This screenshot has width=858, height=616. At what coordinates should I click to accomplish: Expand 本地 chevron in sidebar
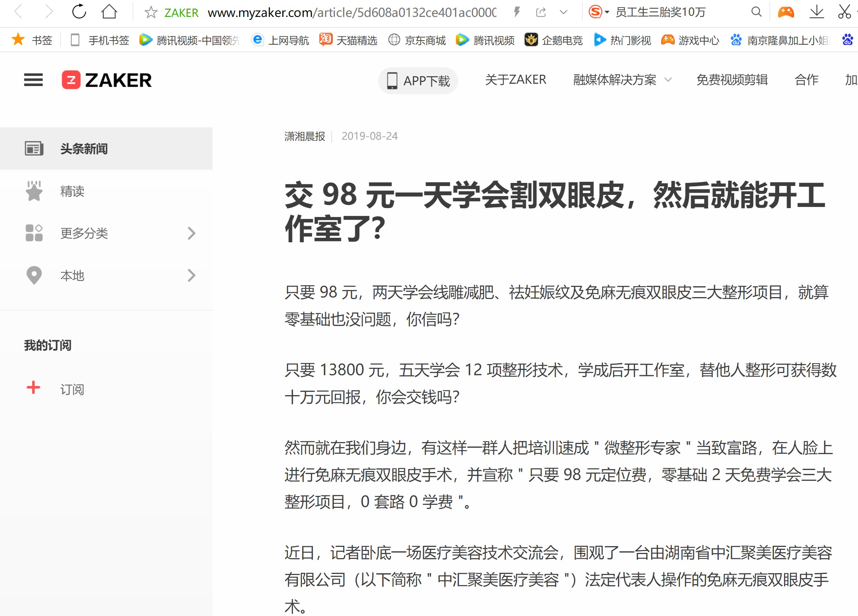pyautogui.click(x=192, y=275)
